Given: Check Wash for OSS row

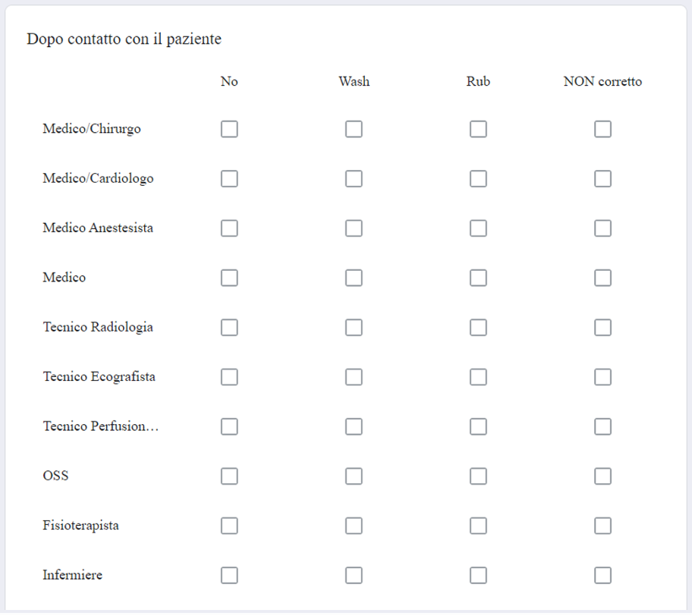Looking at the screenshot, I should tap(354, 476).
